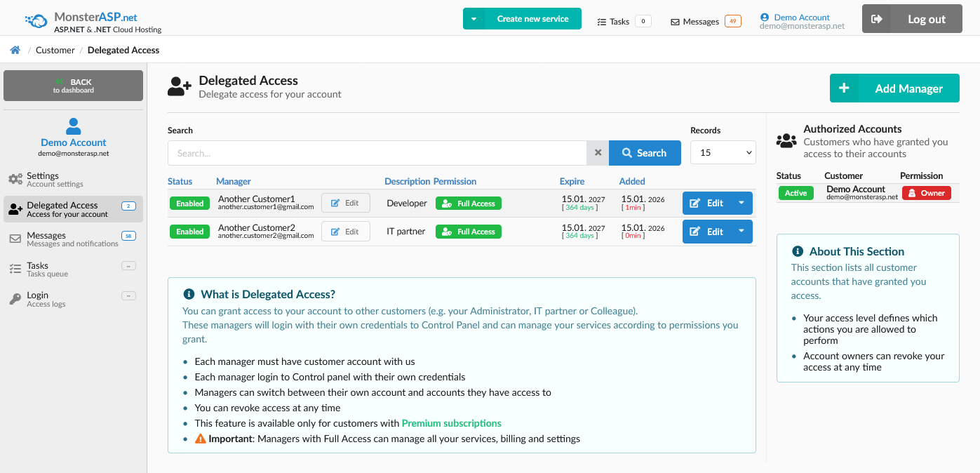Click small Edit button beside Another Customer1
Viewport: 980px width, 473px height.
click(345, 204)
